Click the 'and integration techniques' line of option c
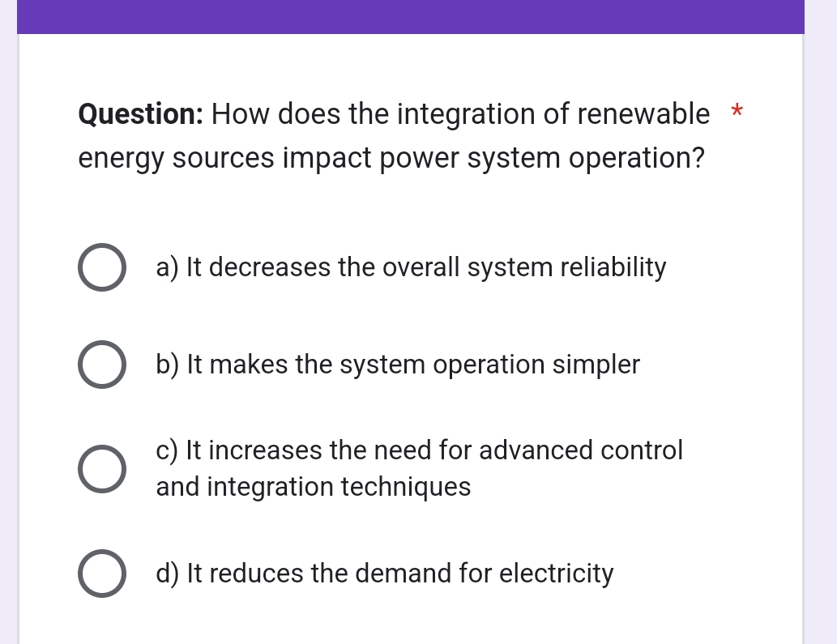This screenshot has width=837, height=644. coord(314,487)
